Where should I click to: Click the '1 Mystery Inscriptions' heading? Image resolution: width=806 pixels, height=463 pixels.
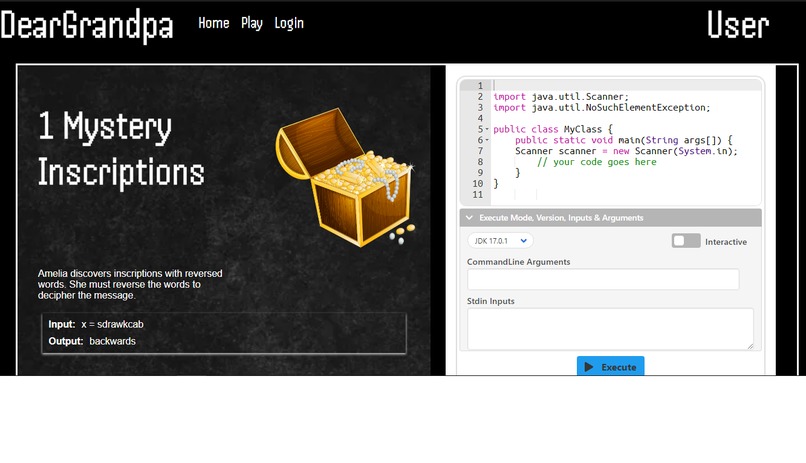[121, 149]
